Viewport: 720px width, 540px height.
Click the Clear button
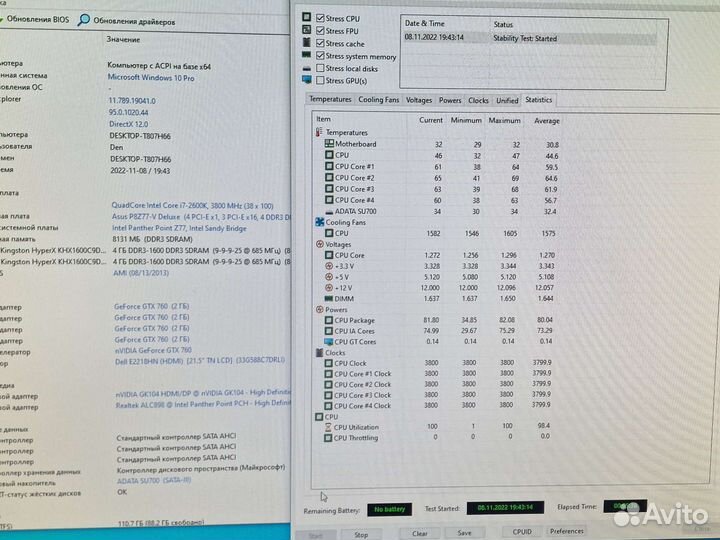tap(420, 533)
